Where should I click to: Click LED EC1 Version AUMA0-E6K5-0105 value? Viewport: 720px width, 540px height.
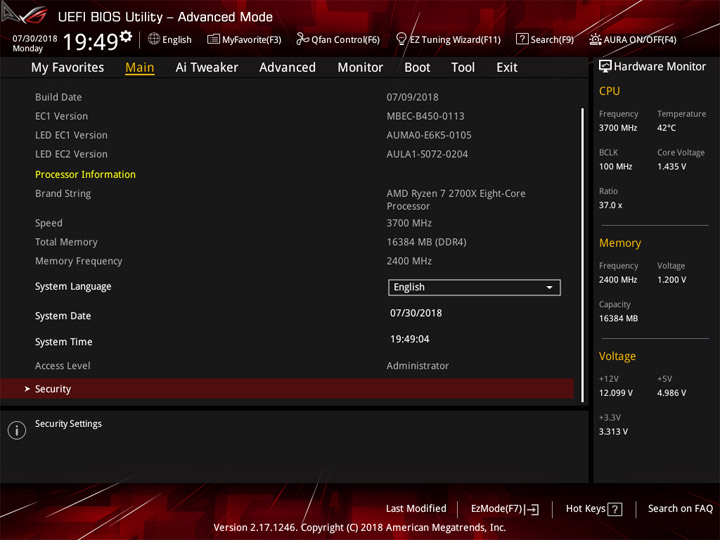[429, 135]
